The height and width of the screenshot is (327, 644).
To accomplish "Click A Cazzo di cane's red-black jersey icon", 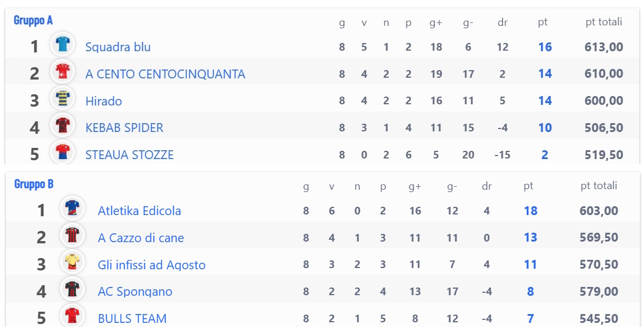I will tap(72, 235).
